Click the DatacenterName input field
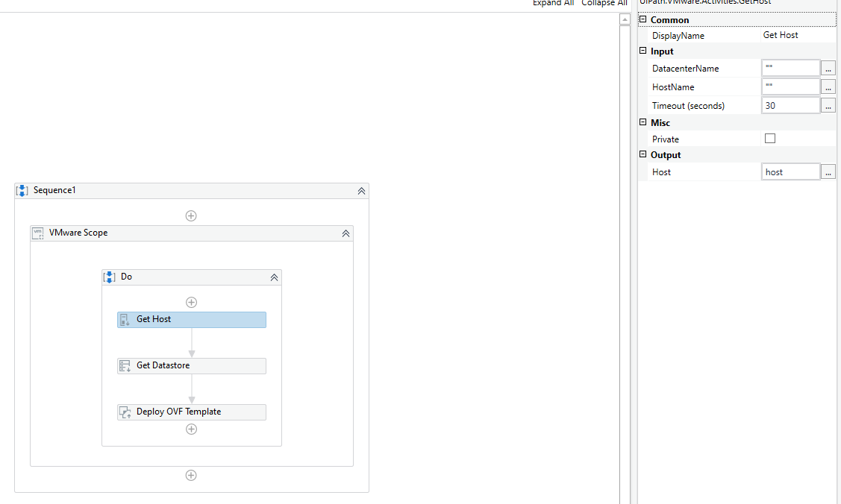This screenshot has height=504, width=841. pyautogui.click(x=790, y=68)
